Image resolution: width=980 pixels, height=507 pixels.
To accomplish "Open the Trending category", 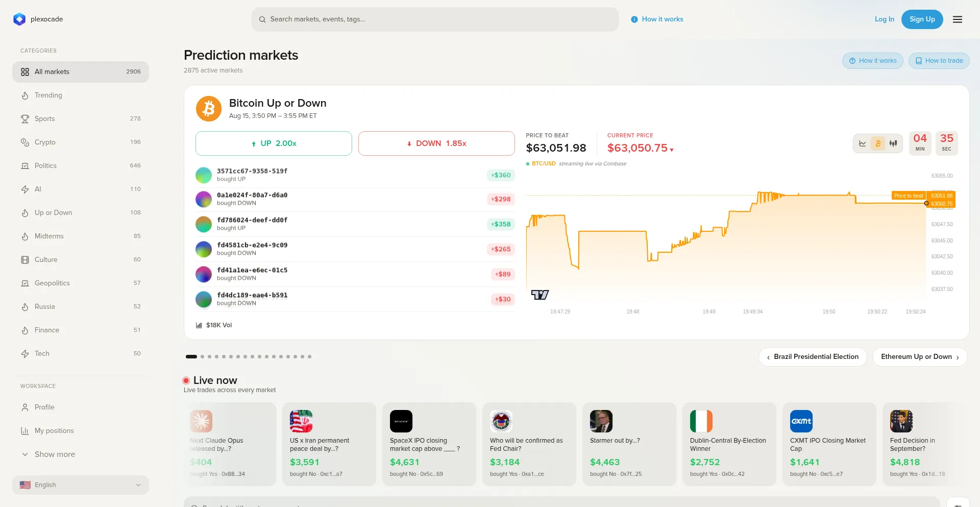I will click(x=81, y=95).
